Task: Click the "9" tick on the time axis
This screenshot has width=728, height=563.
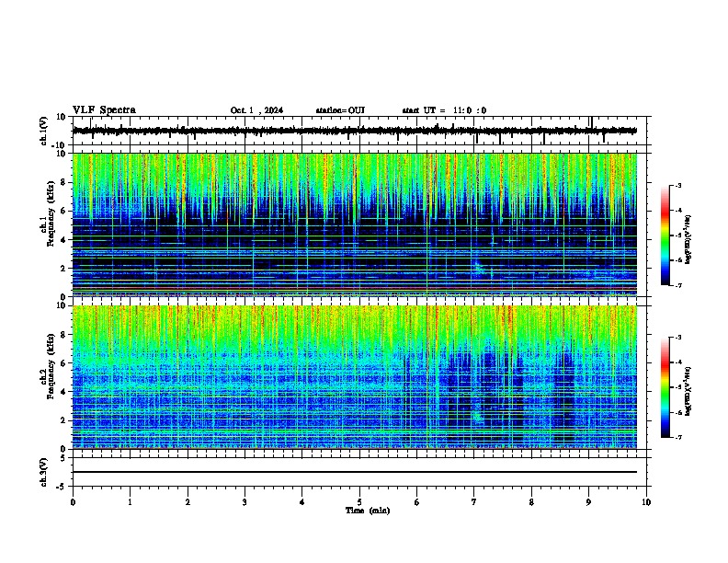Action: point(588,502)
